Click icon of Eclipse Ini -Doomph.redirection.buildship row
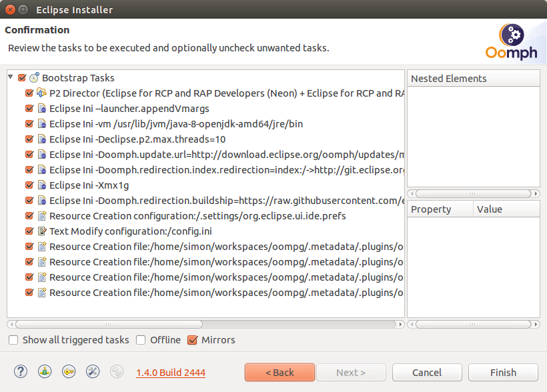Image resolution: width=547 pixels, height=392 pixels. (x=42, y=201)
